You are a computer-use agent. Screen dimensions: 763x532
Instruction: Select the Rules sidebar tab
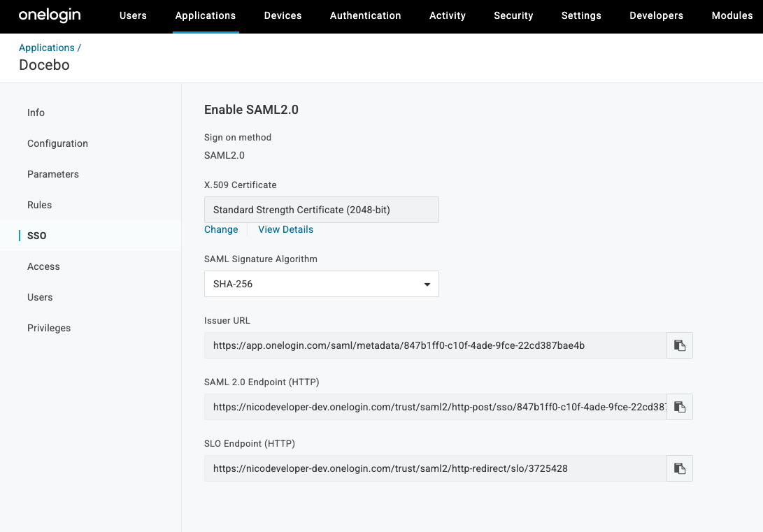(x=40, y=205)
